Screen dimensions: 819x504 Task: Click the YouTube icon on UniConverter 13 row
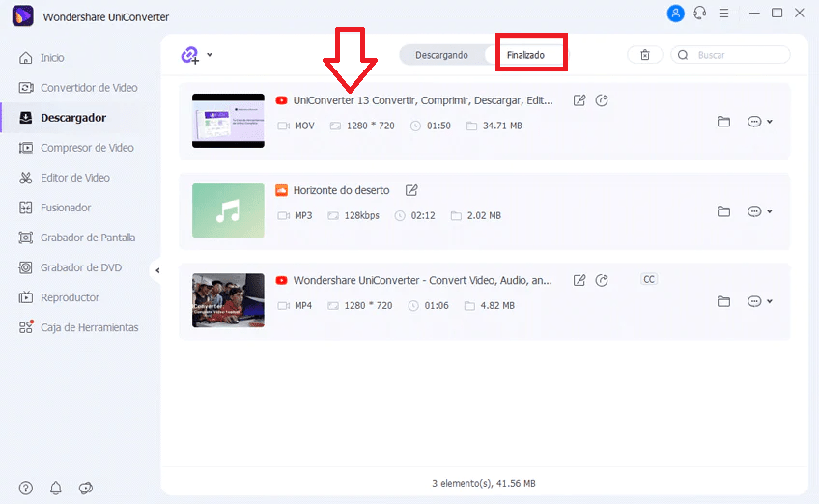point(281,100)
